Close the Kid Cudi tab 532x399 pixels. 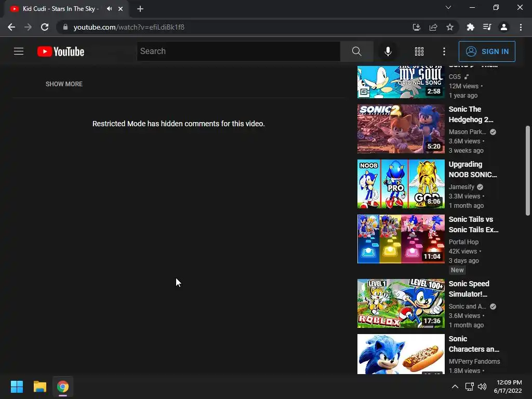pos(121,9)
